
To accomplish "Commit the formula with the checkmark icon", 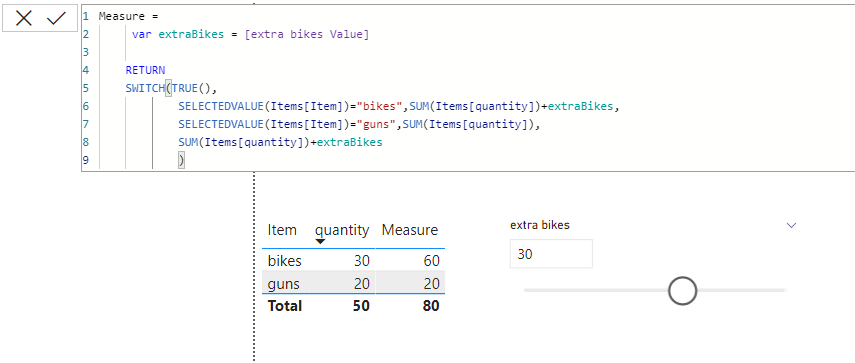I will click(x=56, y=19).
